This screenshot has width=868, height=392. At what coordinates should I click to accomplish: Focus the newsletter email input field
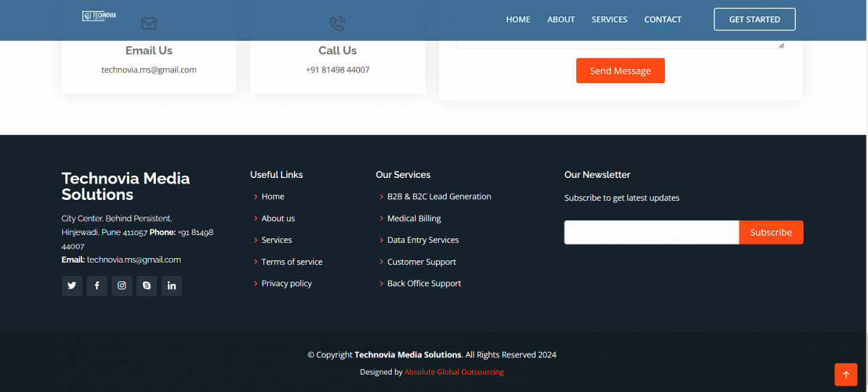tap(652, 233)
